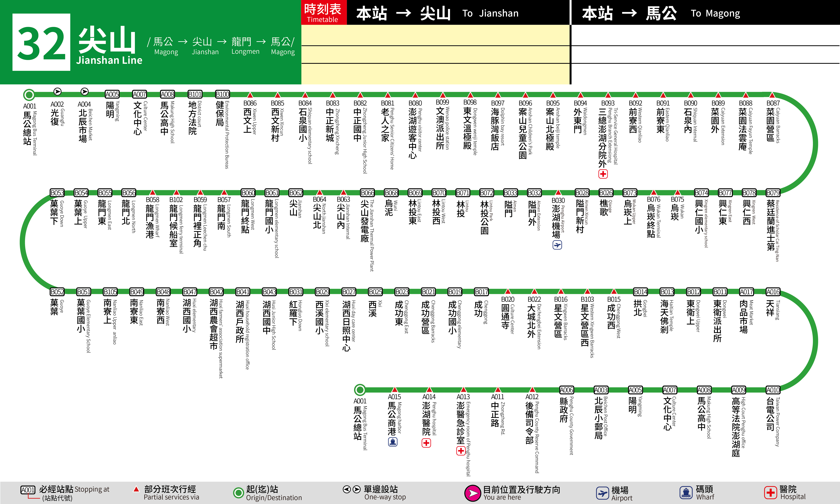Select stop code box A003 北辰小郵局

click(601, 390)
